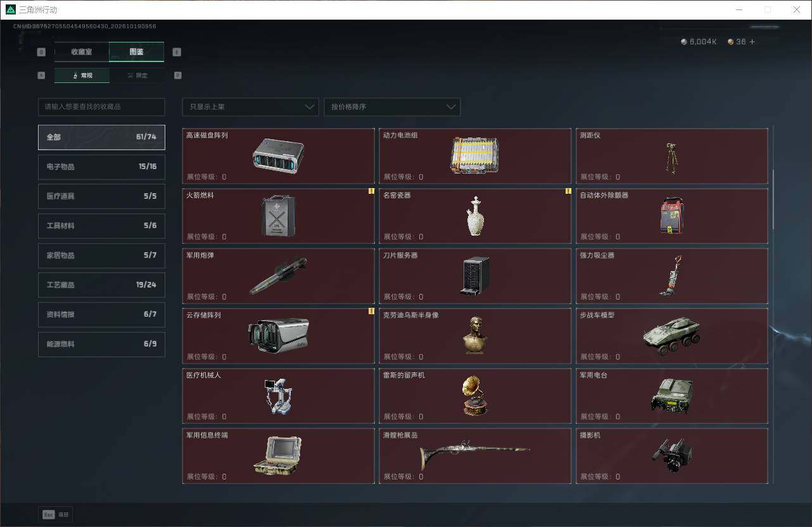The height and width of the screenshot is (527, 812).
Task: Choose the 家居物品 5/7 category
Action: click(101, 255)
